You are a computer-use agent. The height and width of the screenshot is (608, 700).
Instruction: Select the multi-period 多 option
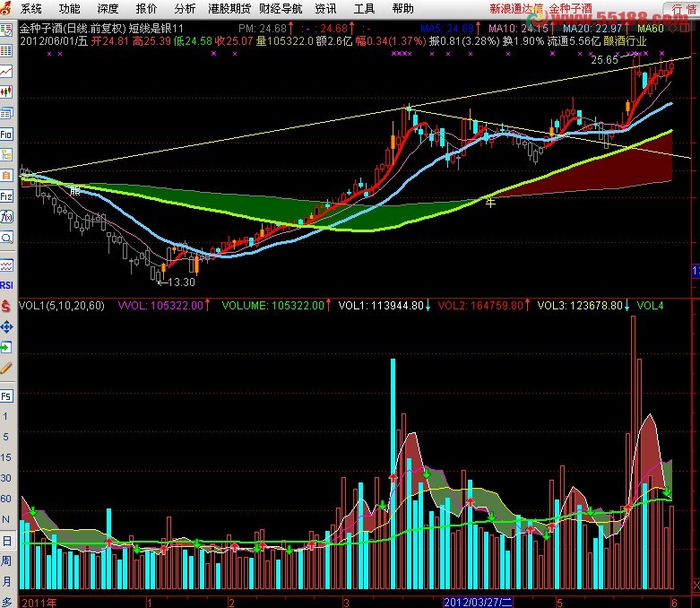pyautogui.click(x=5, y=603)
